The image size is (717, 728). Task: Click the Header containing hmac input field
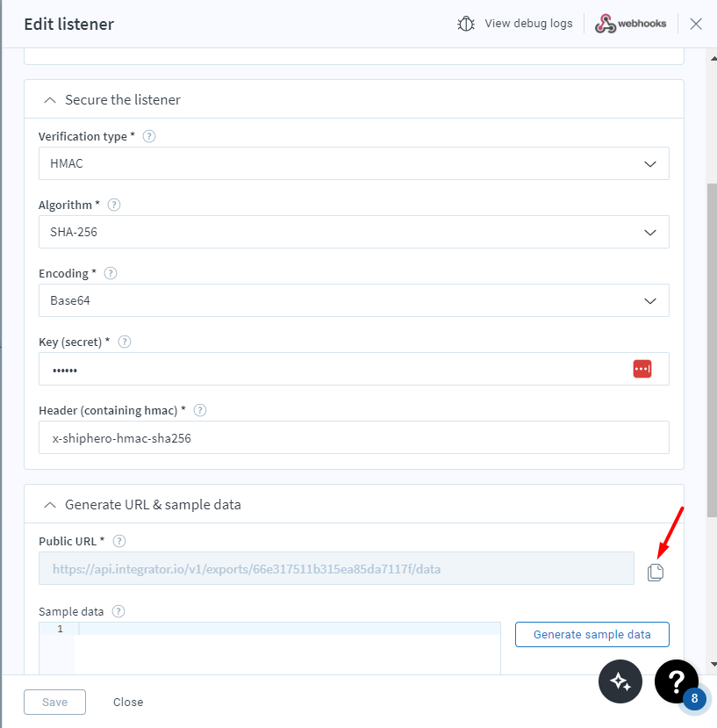click(x=354, y=437)
